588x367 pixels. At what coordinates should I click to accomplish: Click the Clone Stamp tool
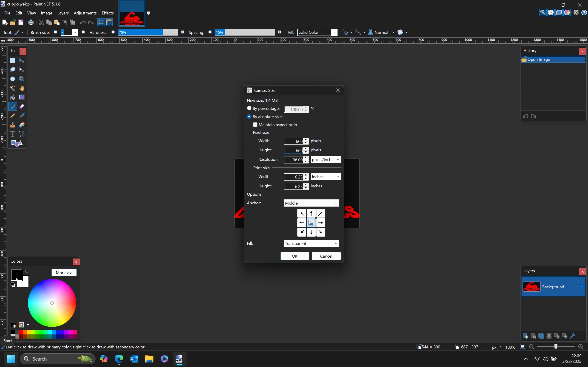(13, 125)
